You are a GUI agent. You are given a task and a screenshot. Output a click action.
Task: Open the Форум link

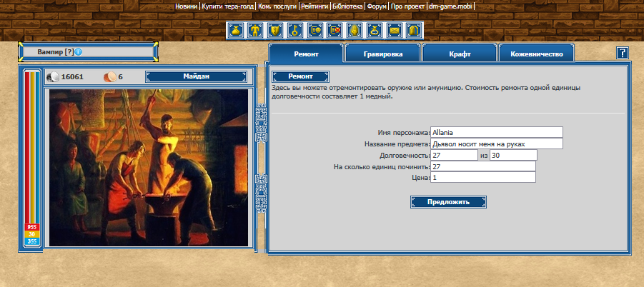(x=377, y=6)
